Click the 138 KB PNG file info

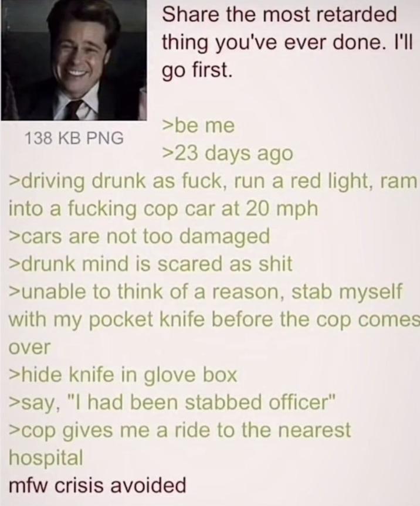(x=74, y=139)
